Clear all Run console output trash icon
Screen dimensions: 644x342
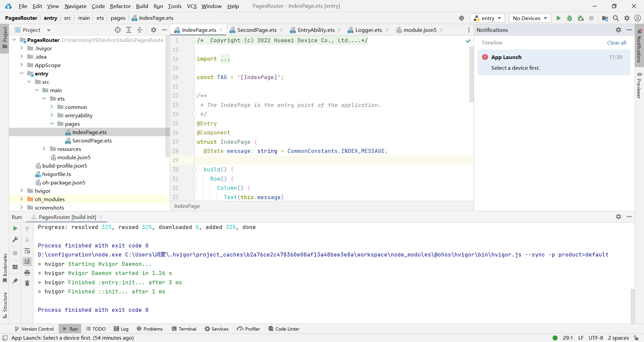(27, 283)
